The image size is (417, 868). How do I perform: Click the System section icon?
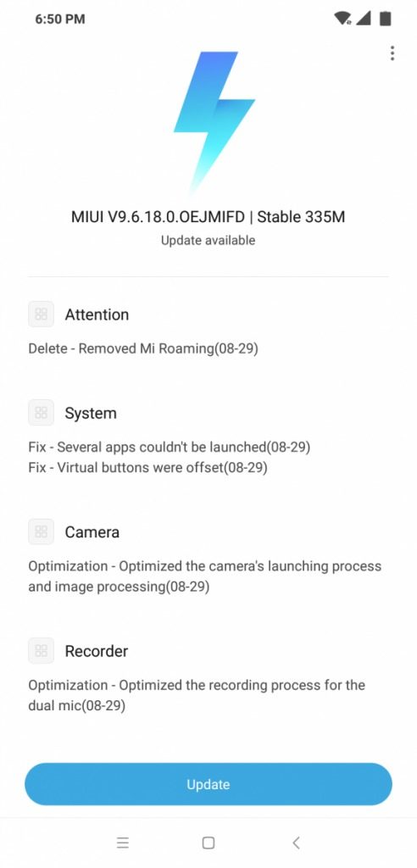[x=41, y=413]
